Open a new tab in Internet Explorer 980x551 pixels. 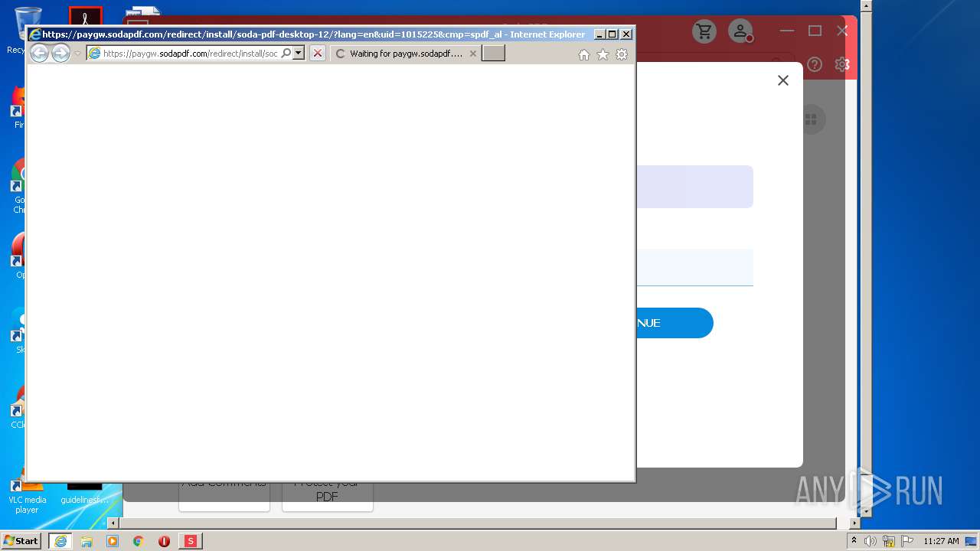click(x=493, y=54)
